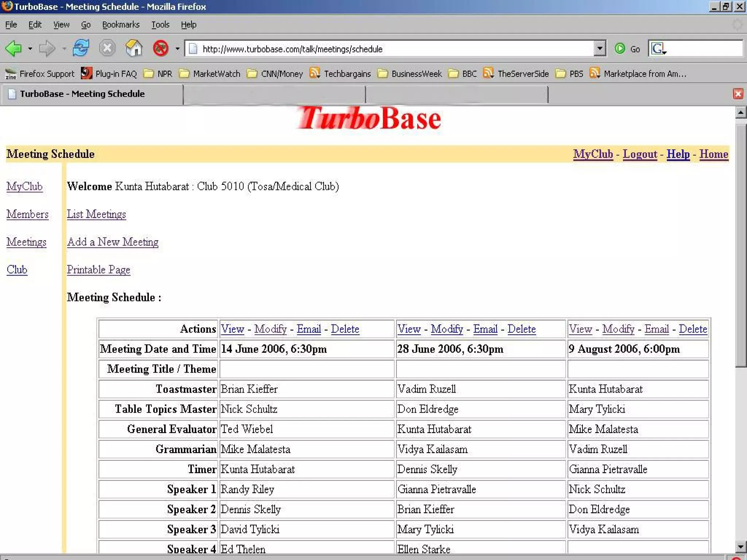This screenshot has width=747, height=560.
Task: Open the Back button history dropdown arrow
Action: coord(30,49)
